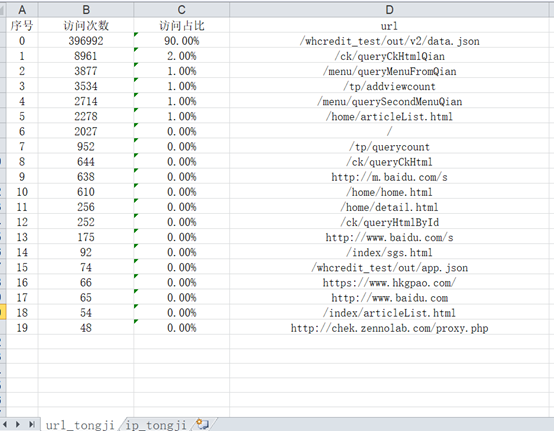This screenshot has width=554, height=431.
Task: Select cell with visit count 2027
Action: point(86,131)
